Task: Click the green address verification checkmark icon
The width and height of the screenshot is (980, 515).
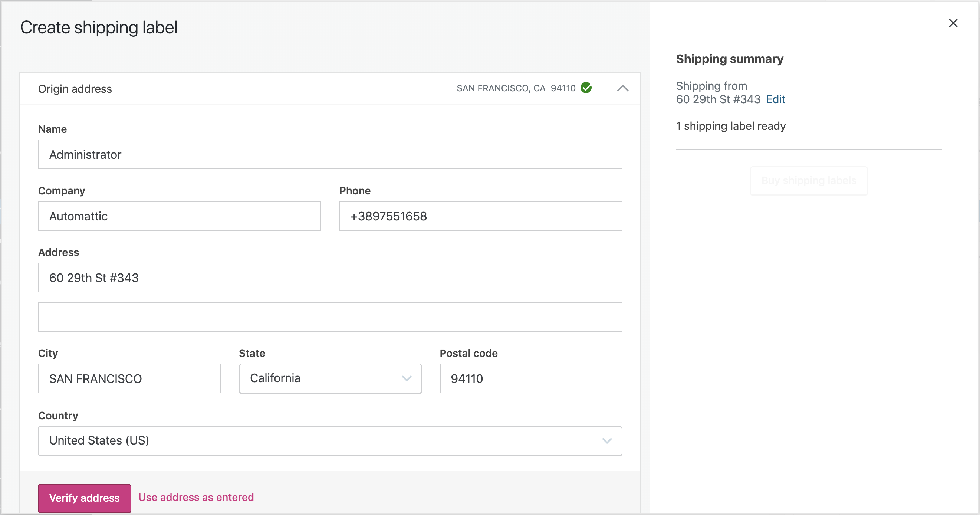Action: 587,88
